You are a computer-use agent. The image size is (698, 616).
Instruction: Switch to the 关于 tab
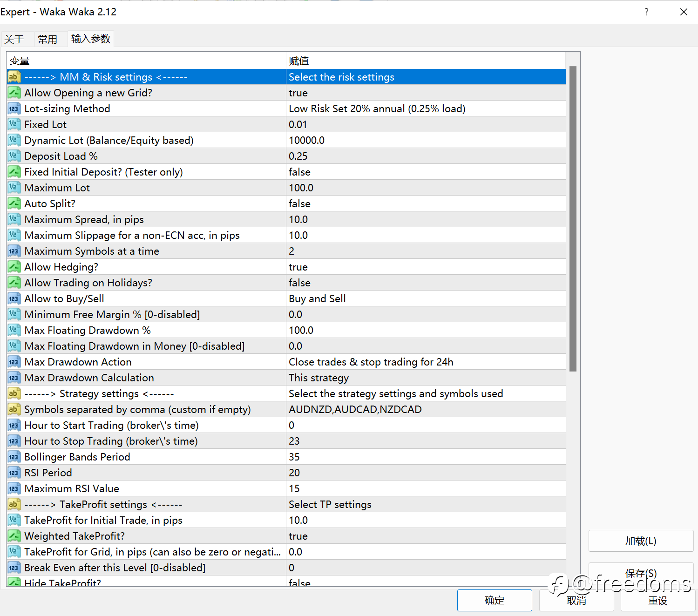pos(14,39)
